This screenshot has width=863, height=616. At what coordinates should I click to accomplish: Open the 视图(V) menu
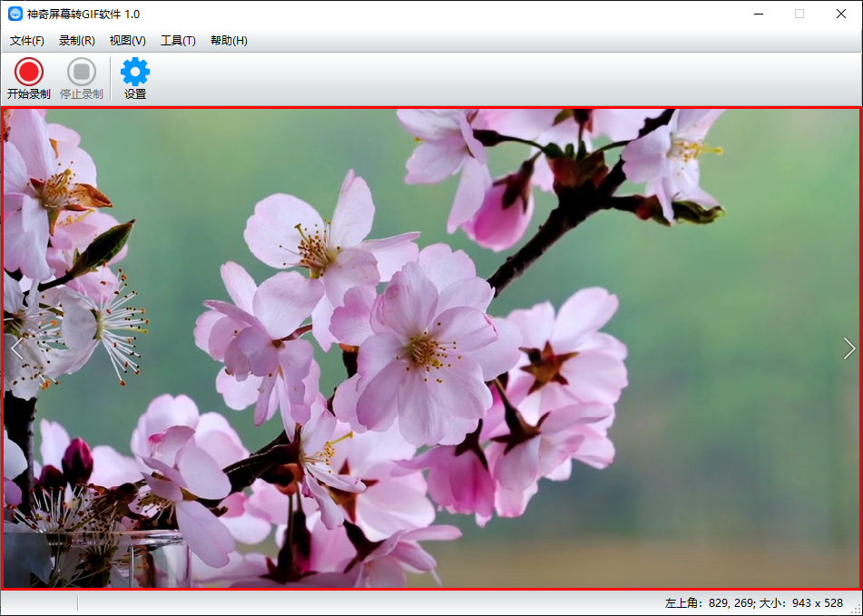tap(128, 41)
